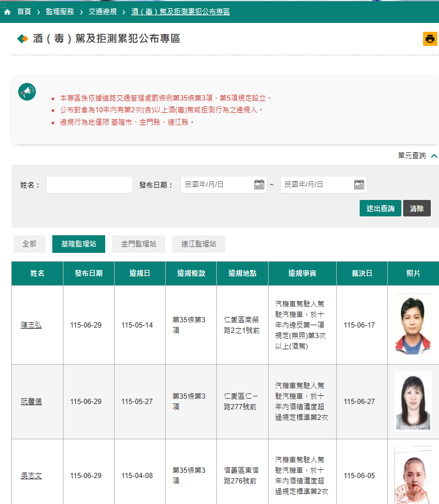Screen dimensions: 439x504
Task: Click ruling date 115-06-27
Action: 359,402
